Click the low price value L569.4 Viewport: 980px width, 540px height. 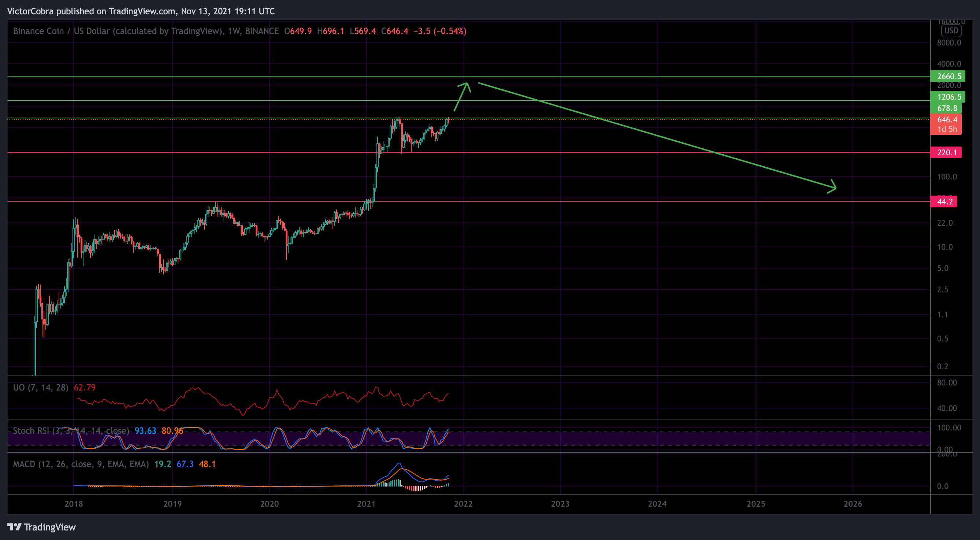[363, 31]
